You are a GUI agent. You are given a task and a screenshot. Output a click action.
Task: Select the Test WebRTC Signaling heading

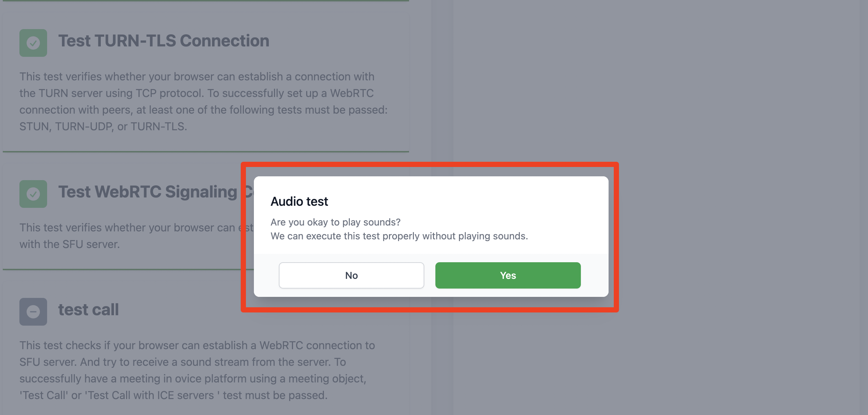(156, 192)
